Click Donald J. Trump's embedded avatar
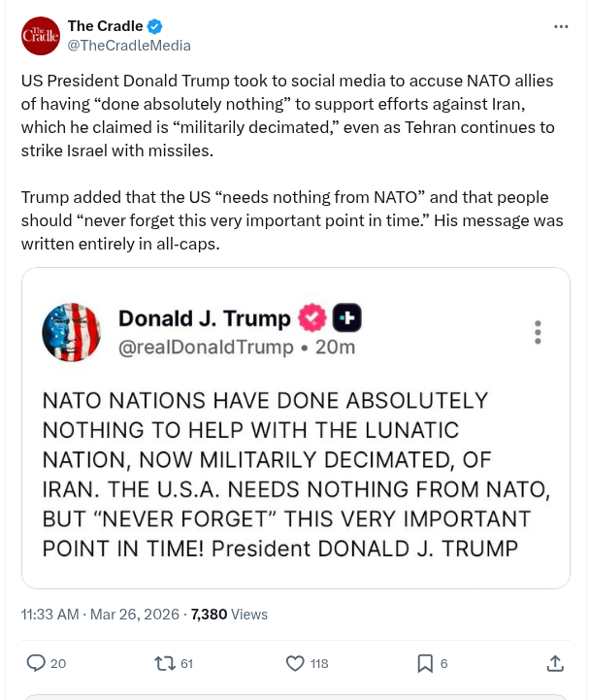590x700 pixels. (71, 333)
